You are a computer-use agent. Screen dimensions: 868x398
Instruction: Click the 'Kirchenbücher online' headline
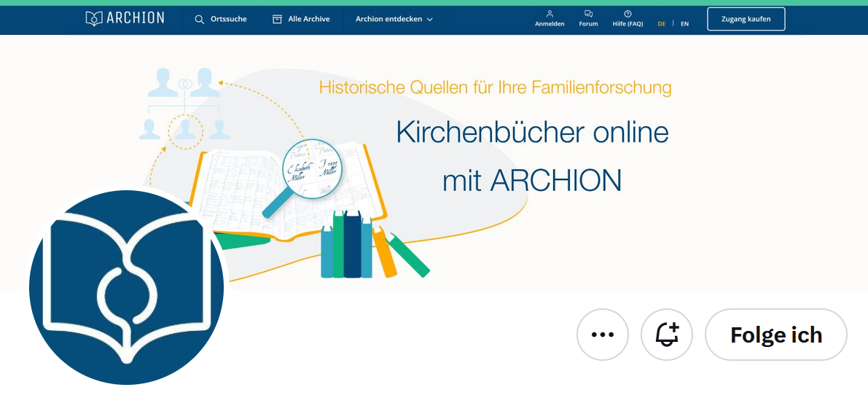coord(533,133)
